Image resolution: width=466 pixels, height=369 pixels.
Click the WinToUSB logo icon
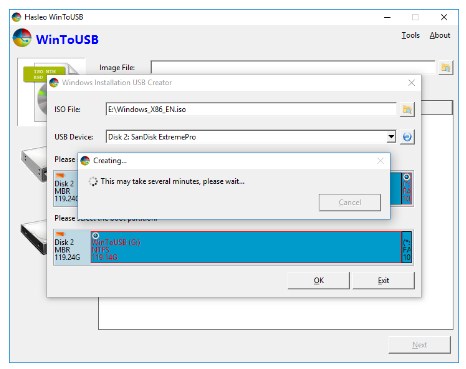pos(22,38)
